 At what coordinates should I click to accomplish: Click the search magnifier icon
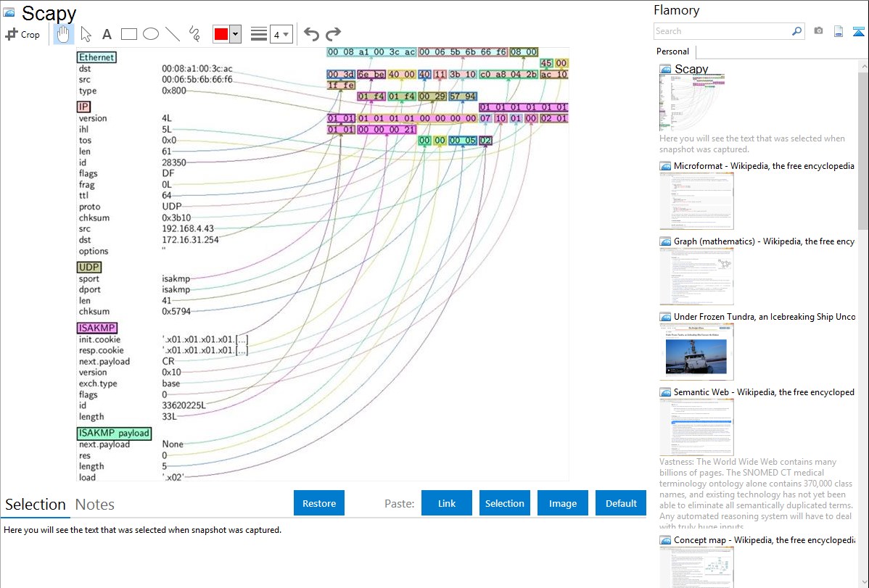coord(796,31)
